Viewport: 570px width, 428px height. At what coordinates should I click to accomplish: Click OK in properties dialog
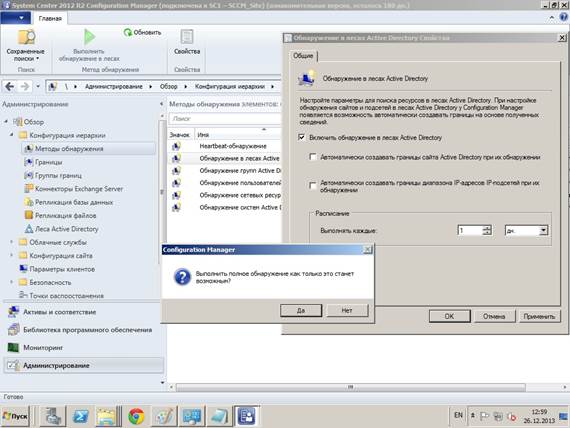point(450,316)
